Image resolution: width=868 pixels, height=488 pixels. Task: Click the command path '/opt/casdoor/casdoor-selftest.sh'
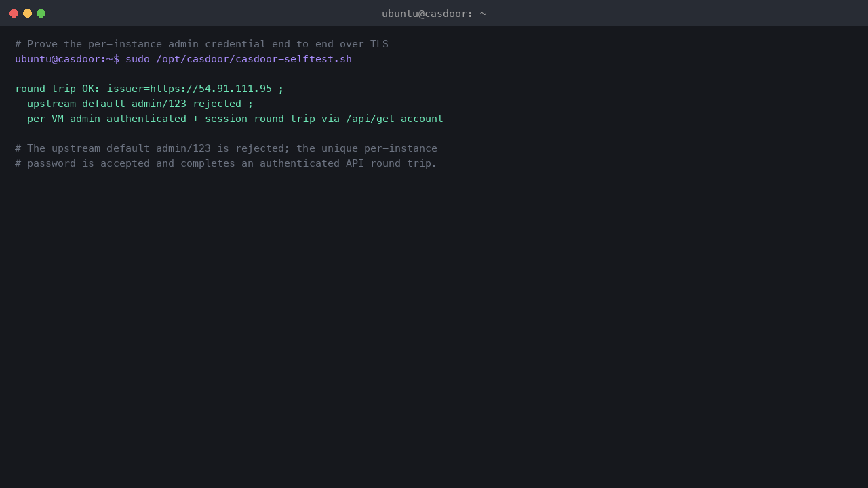(x=254, y=59)
